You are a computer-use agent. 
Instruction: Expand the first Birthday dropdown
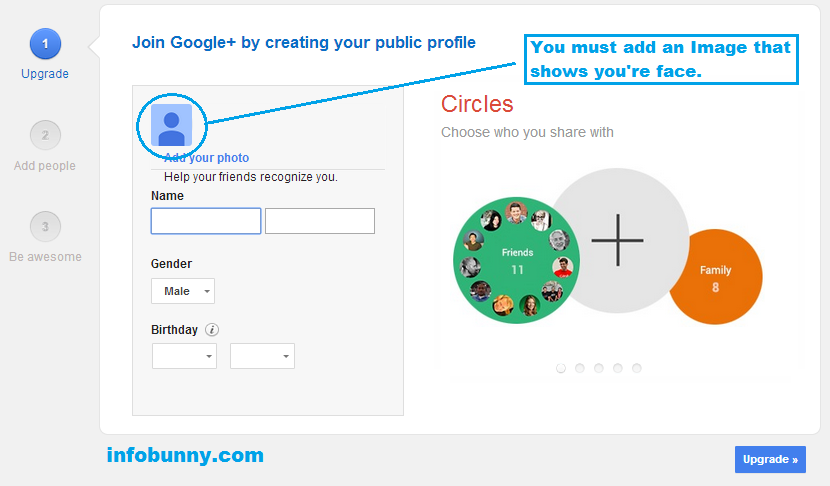click(184, 356)
